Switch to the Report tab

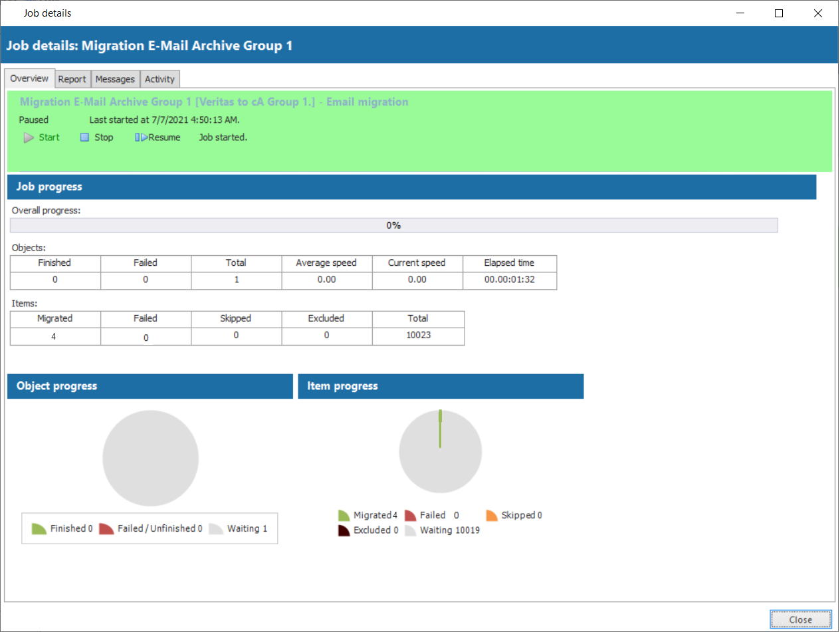[72, 79]
